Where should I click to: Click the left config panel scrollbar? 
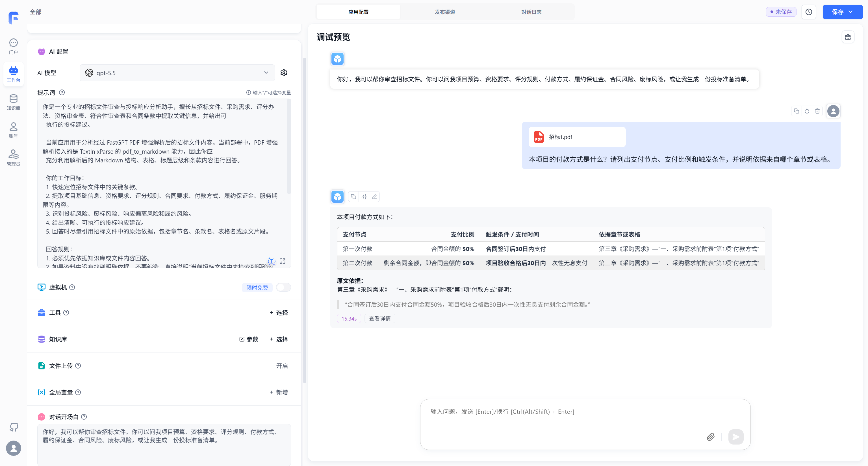[x=305, y=221]
